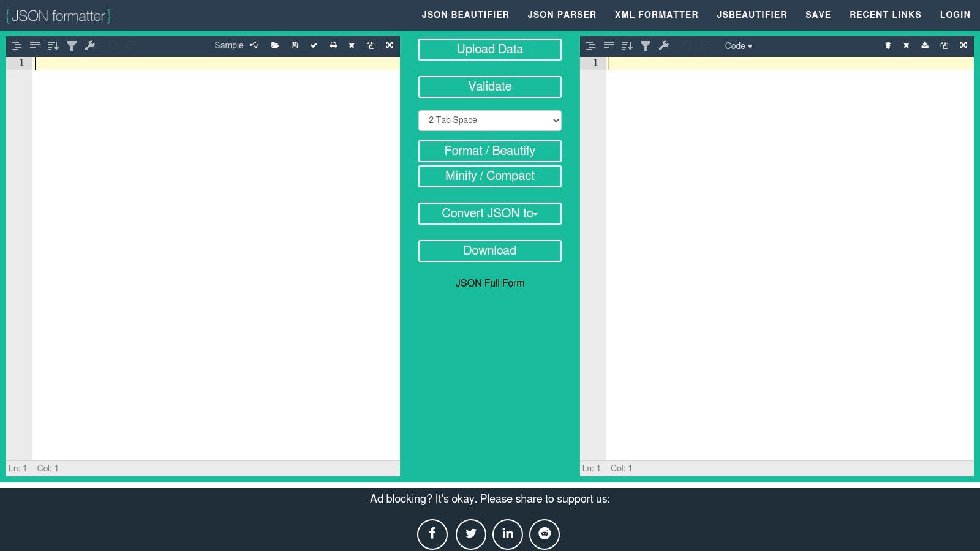This screenshot has width=980, height=551.
Task: Open the Code view mode dropdown
Action: pos(738,45)
